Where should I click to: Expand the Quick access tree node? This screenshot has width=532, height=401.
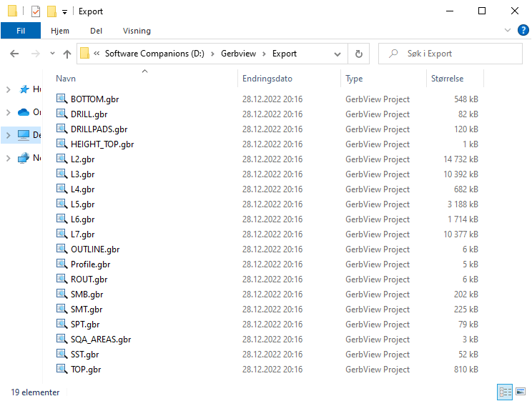pyautogui.click(x=9, y=89)
